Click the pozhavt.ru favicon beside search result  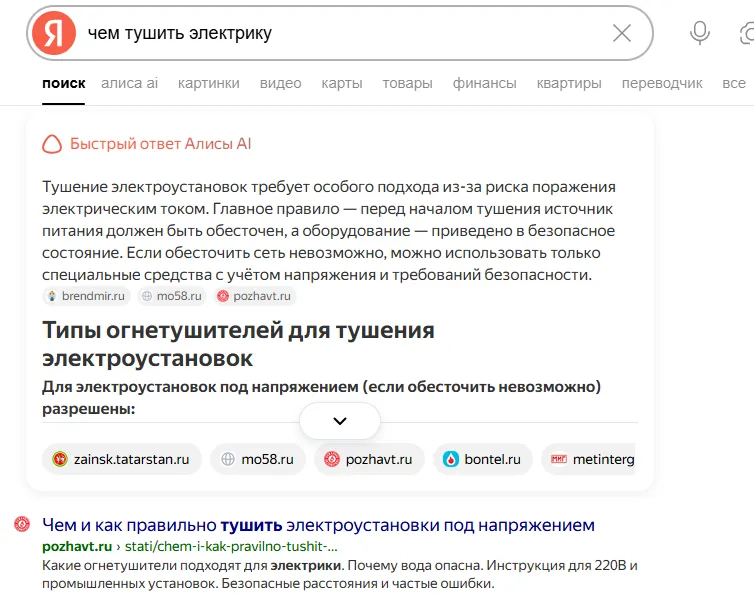tap(22, 524)
